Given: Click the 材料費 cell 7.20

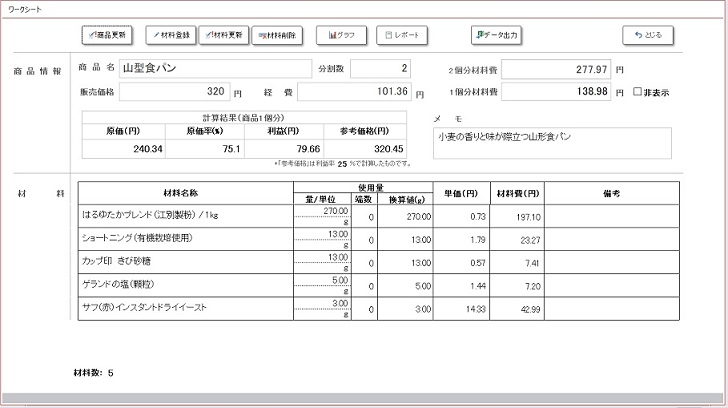Looking at the screenshot, I should click(x=517, y=286).
